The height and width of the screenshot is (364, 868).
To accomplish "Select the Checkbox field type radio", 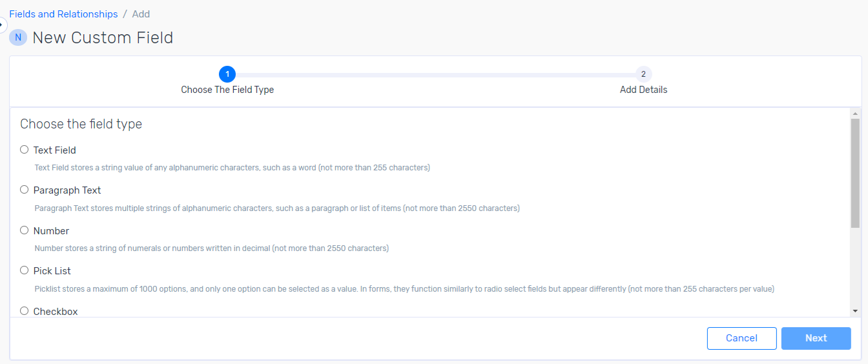I will [x=25, y=311].
